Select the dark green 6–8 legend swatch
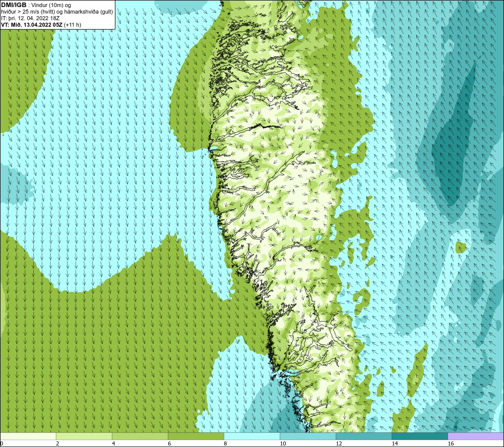Image resolution: width=504 pixels, height=447 pixels. 196,436
